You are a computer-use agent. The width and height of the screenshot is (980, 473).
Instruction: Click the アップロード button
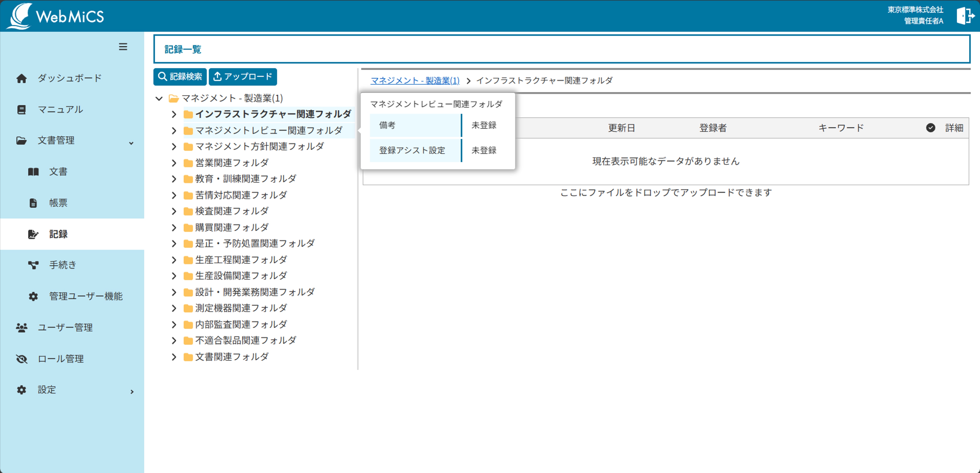[x=243, y=76]
